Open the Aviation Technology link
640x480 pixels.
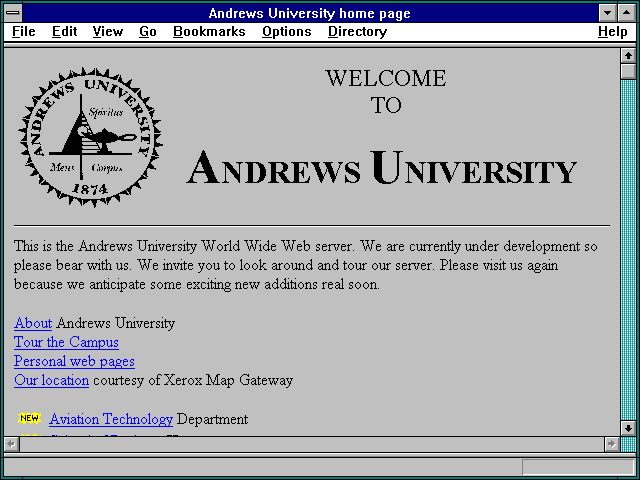(x=111, y=419)
